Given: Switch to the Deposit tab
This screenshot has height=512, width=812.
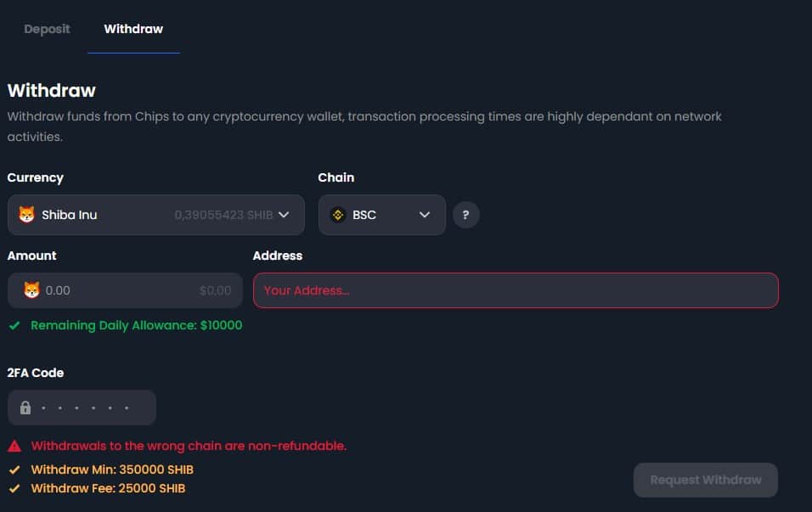Looking at the screenshot, I should pyautogui.click(x=47, y=29).
